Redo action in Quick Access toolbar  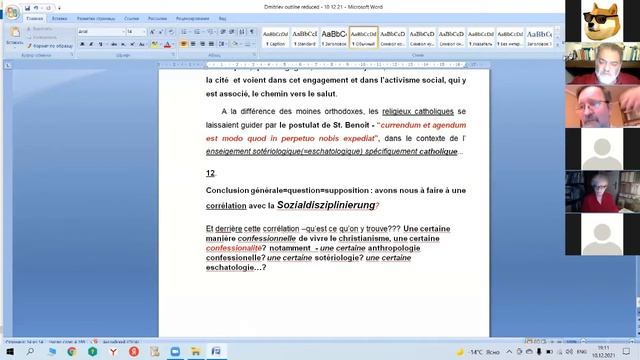click(x=48, y=8)
